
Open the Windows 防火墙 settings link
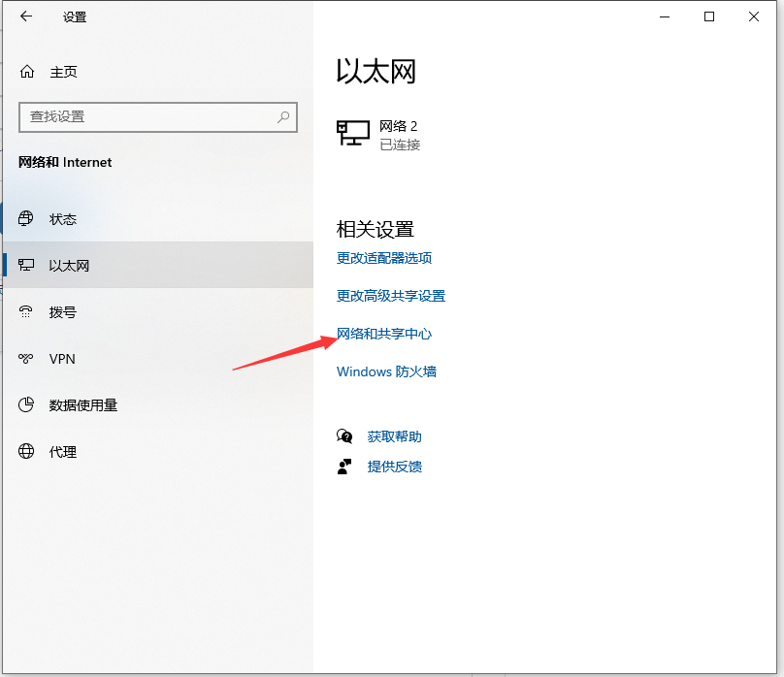[385, 371]
